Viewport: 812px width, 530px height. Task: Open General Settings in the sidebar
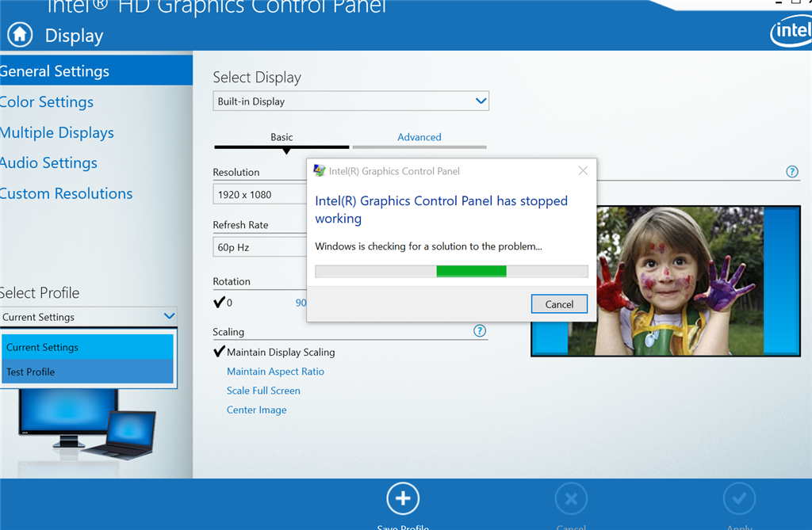pos(96,71)
